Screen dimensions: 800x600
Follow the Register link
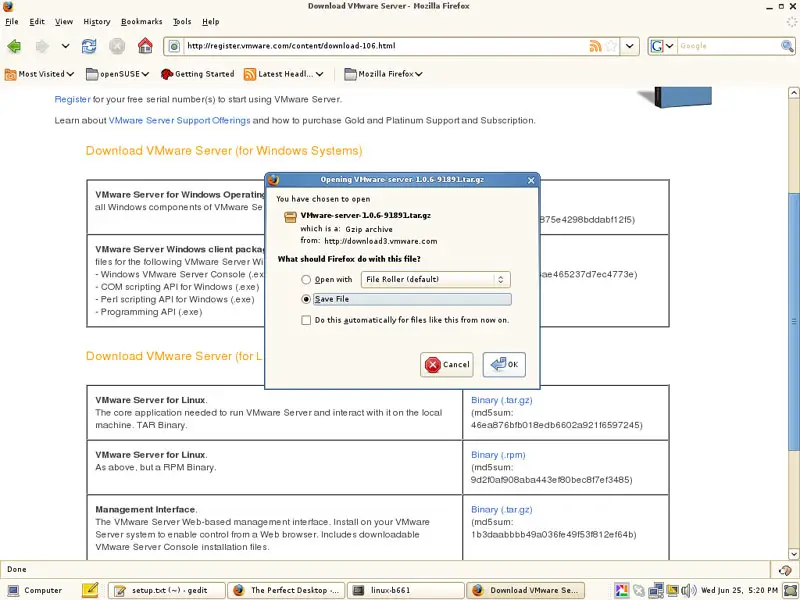(x=72, y=99)
